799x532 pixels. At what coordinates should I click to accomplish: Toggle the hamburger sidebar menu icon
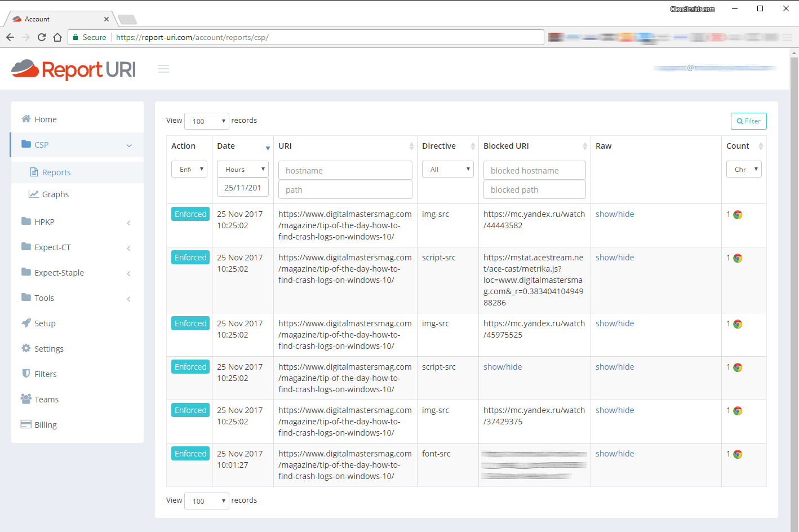click(x=163, y=69)
